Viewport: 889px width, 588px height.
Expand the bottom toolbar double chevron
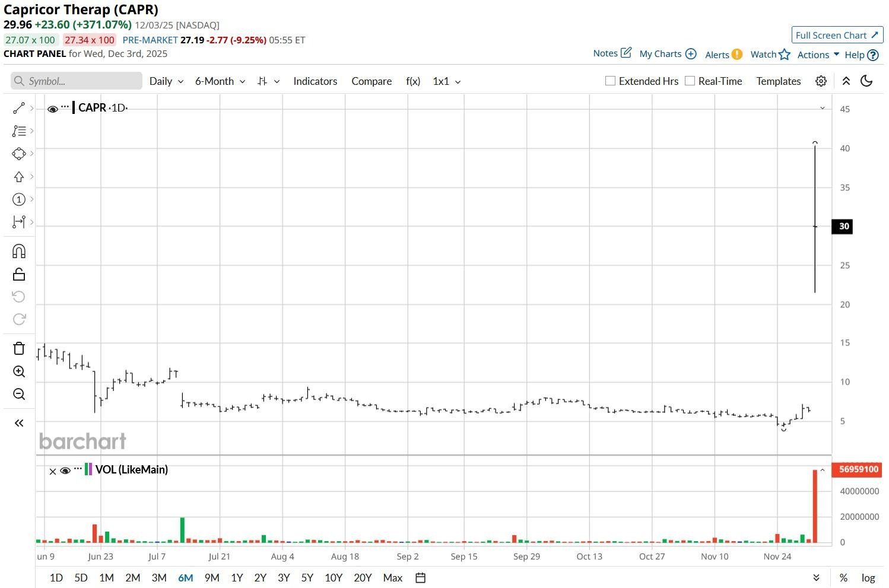[816, 578]
